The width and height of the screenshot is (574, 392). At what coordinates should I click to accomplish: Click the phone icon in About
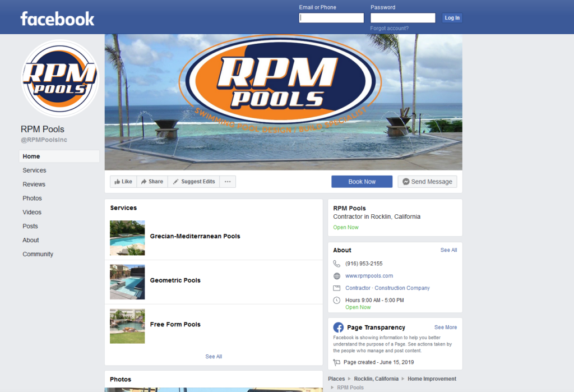[336, 264]
